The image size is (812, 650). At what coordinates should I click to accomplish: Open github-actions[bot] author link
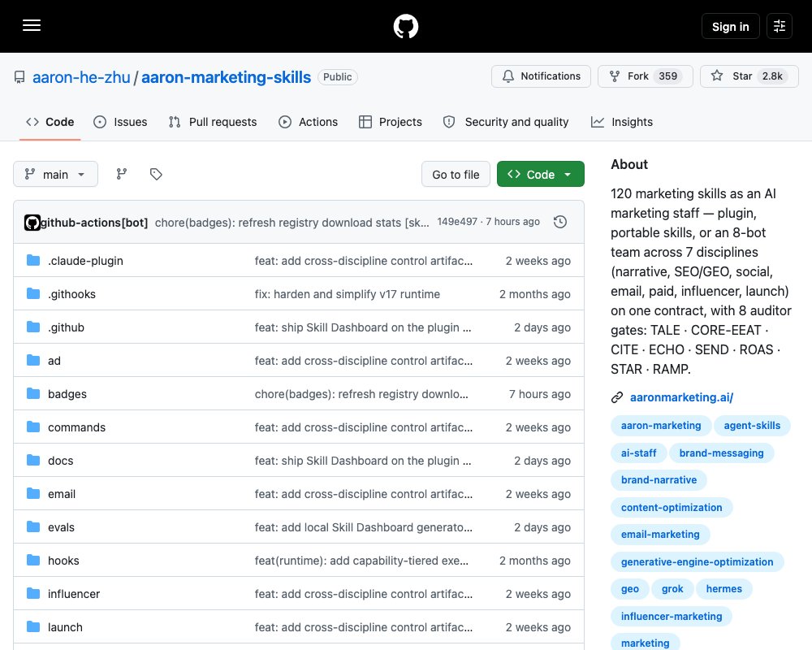click(x=94, y=223)
